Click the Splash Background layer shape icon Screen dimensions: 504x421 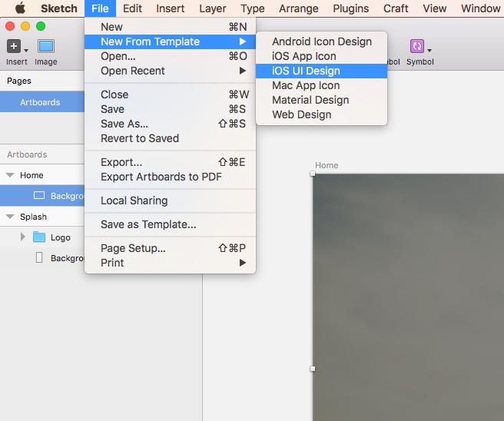tap(39, 257)
